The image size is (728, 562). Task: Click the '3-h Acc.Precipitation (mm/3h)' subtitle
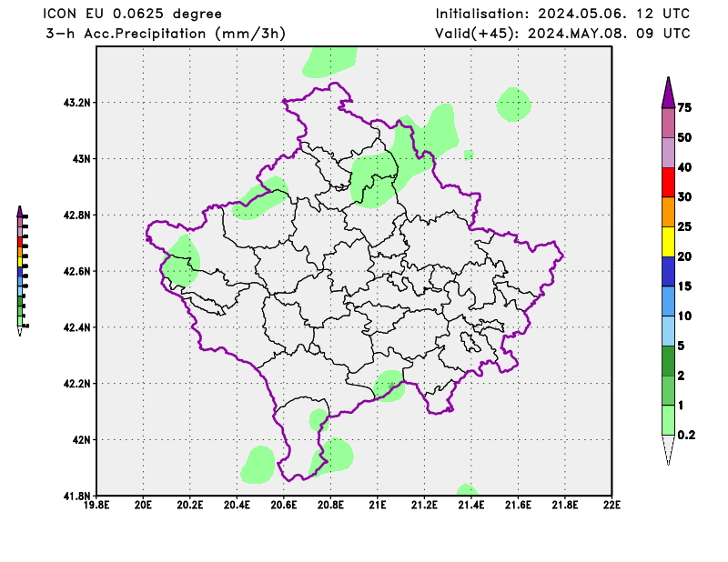tap(166, 34)
